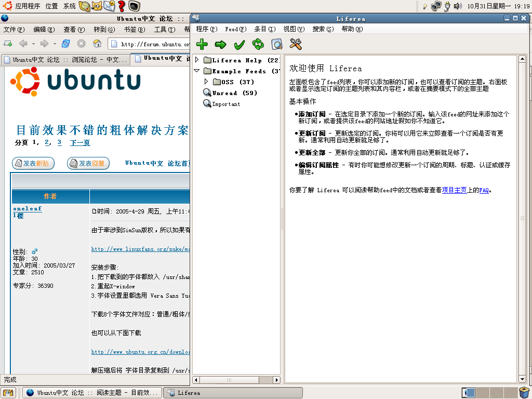Viewport: 532px width, 399px height.
Task: Open the 帮助(H) menu in Liferea
Action: tap(352, 29)
